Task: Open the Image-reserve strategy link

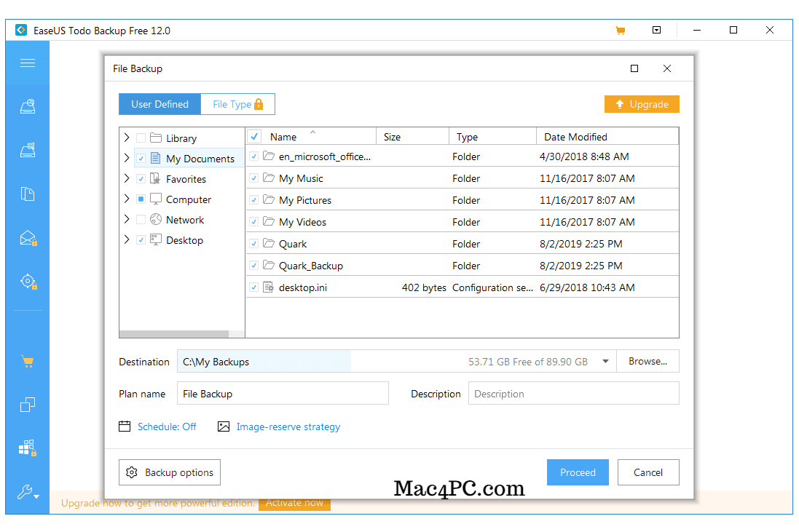Action: click(288, 426)
